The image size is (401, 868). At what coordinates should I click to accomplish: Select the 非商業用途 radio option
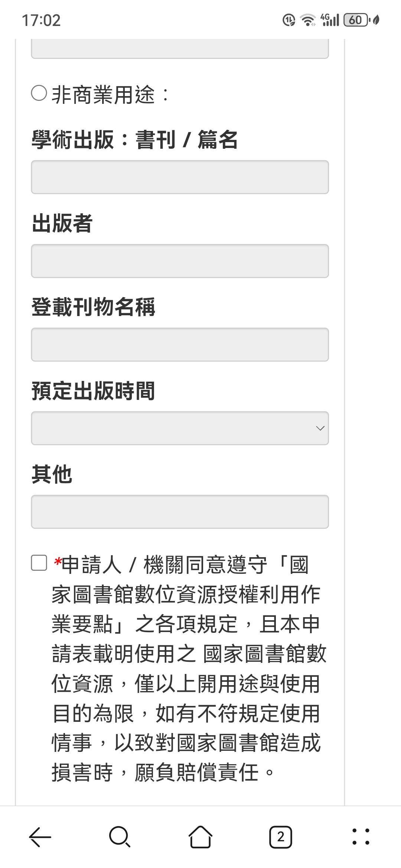tap(39, 94)
